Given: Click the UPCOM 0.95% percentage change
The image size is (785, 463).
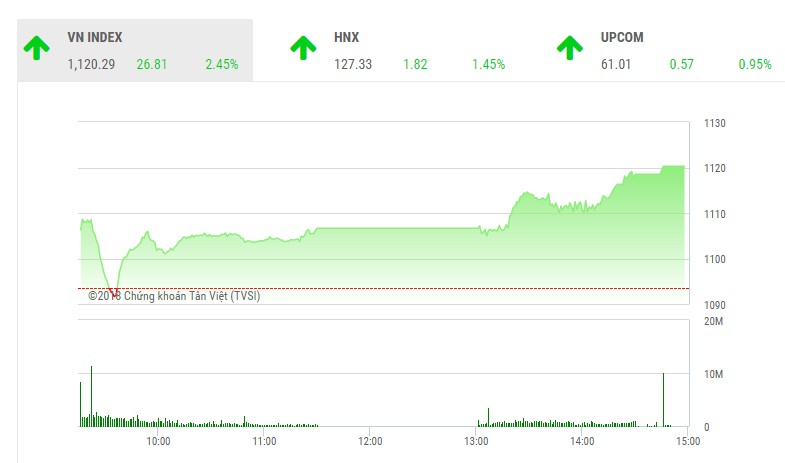Looking at the screenshot, I should click(755, 64).
